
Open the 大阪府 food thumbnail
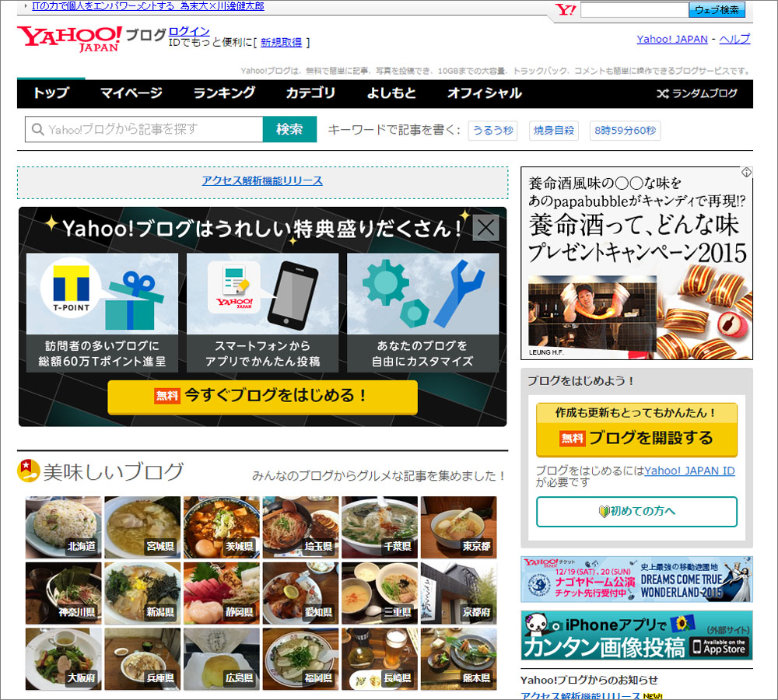pyautogui.click(x=64, y=660)
